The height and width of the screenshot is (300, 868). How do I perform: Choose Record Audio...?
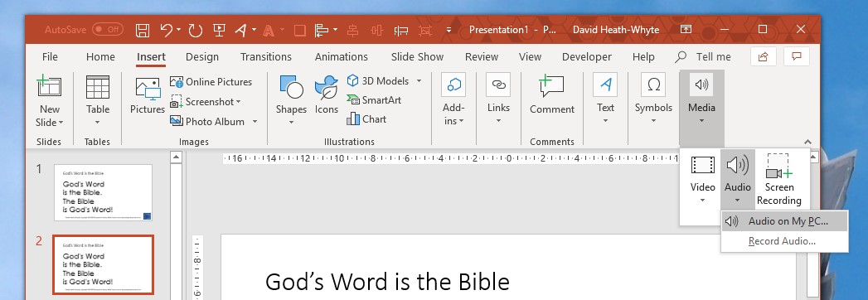[784, 241]
